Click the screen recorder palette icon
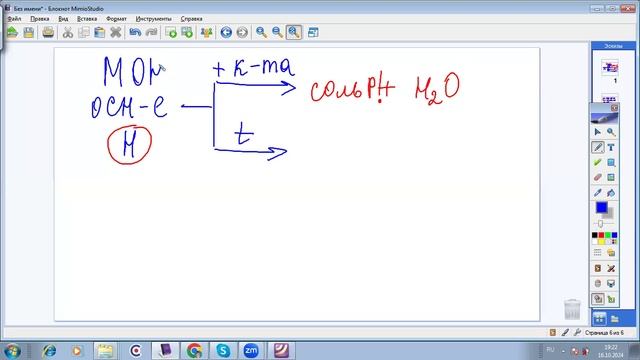Viewport: 640px width, 360px height. point(611,283)
